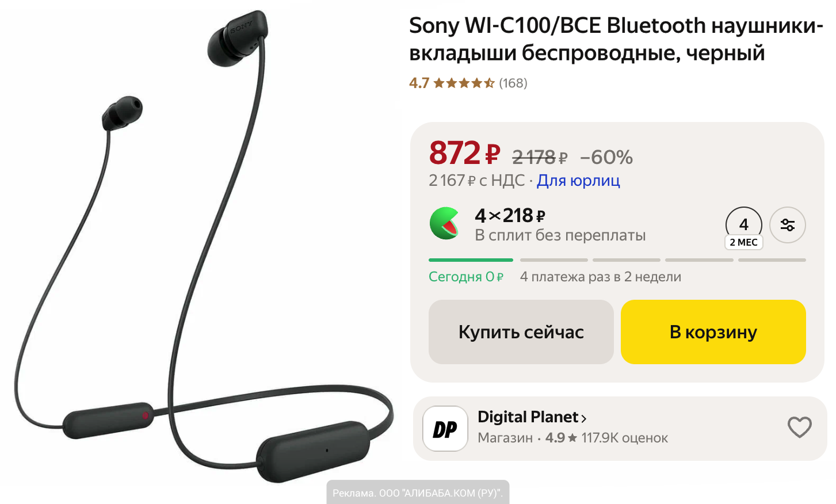Add item with В корзину button

(x=713, y=332)
